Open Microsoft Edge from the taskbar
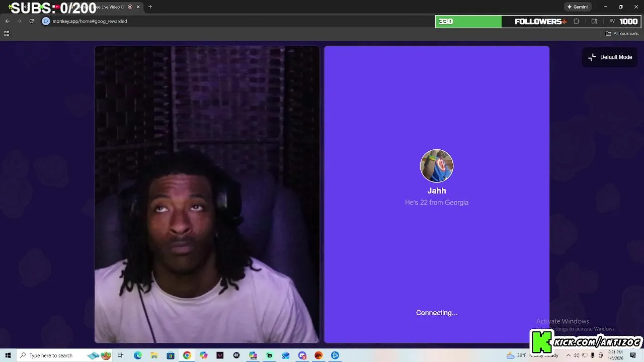Viewport: 644px width, 362px height. pyautogui.click(x=138, y=355)
